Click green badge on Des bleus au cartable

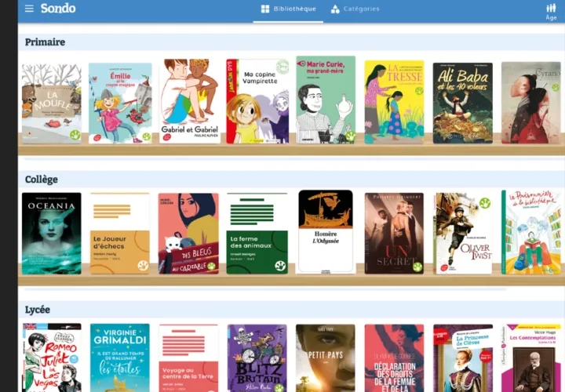[211, 266]
